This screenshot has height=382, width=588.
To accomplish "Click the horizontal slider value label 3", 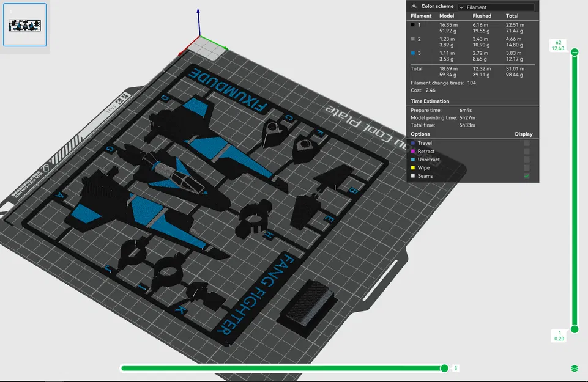I will (456, 369).
